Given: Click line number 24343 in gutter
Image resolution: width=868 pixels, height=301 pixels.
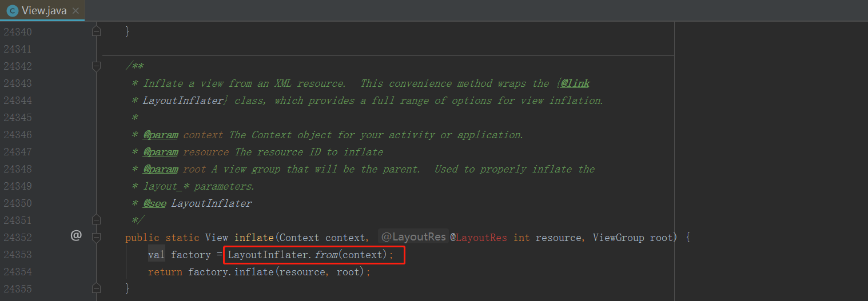Looking at the screenshot, I should pyautogui.click(x=18, y=83).
